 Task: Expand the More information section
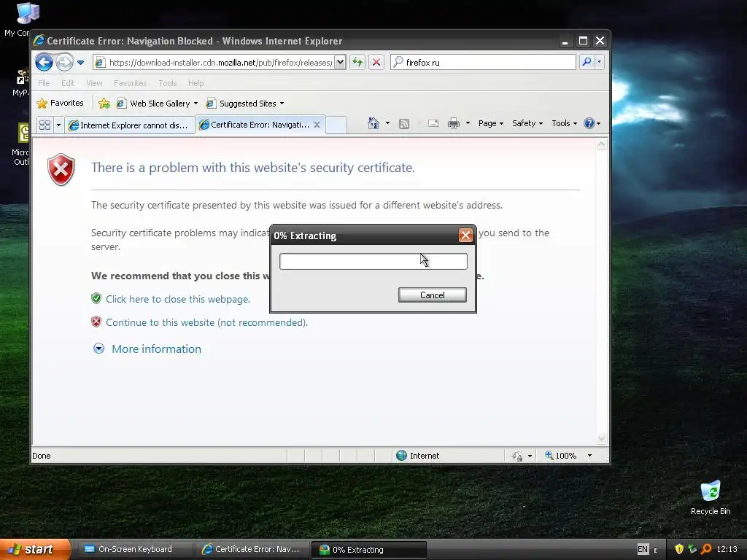pyautogui.click(x=156, y=349)
